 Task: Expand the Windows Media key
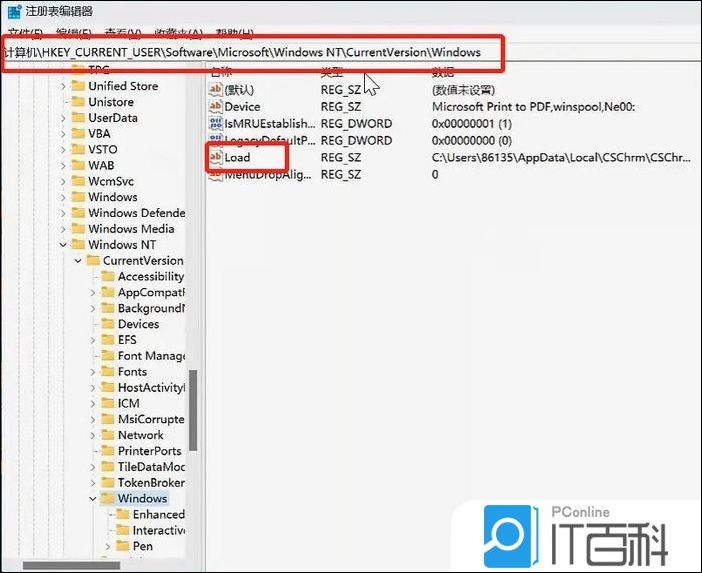[x=63, y=229]
